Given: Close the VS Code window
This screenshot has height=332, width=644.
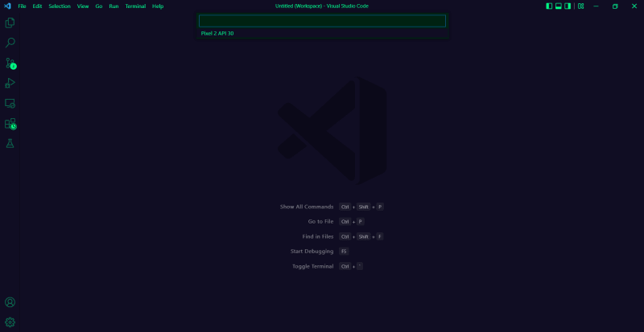Looking at the screenshot, I should coord(634,6).
